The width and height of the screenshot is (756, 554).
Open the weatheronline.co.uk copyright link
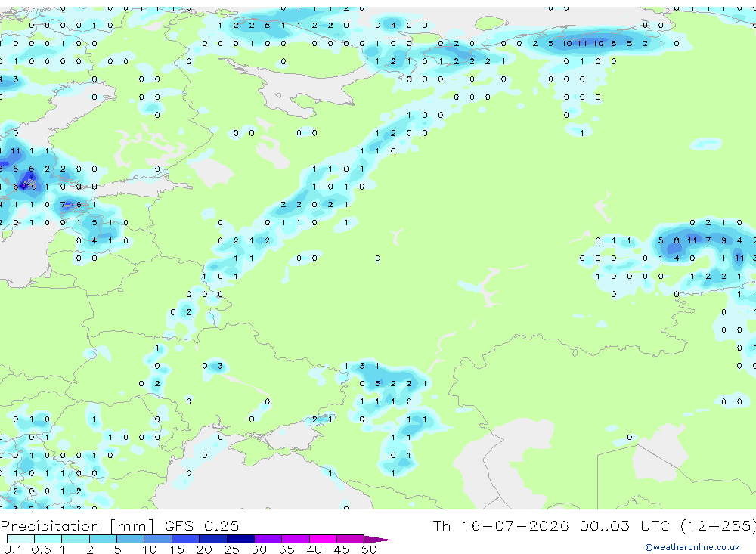point(692,547)
